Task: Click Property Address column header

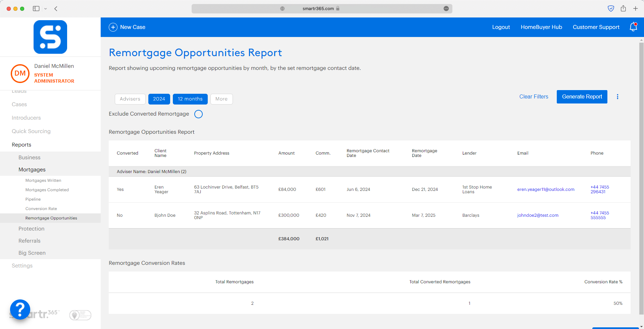Action: (x=212, y=153)
